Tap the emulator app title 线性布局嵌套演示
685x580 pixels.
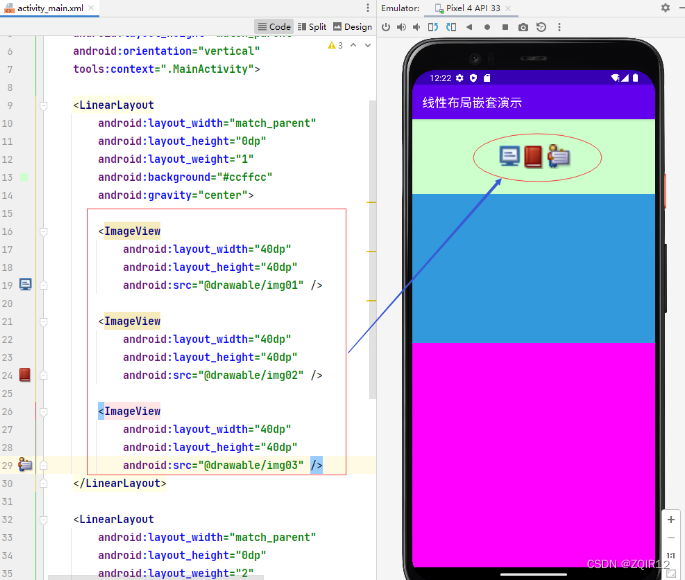[x=472, y=103]
